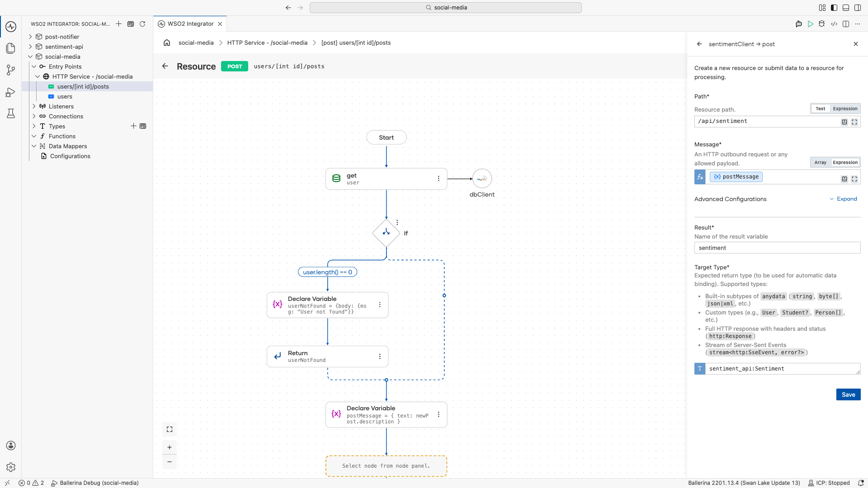Image resolution: width=868 pixels, height=488 pixels.
Task: Click the Run play icon in editor toolbar
Action: [811, 24]
